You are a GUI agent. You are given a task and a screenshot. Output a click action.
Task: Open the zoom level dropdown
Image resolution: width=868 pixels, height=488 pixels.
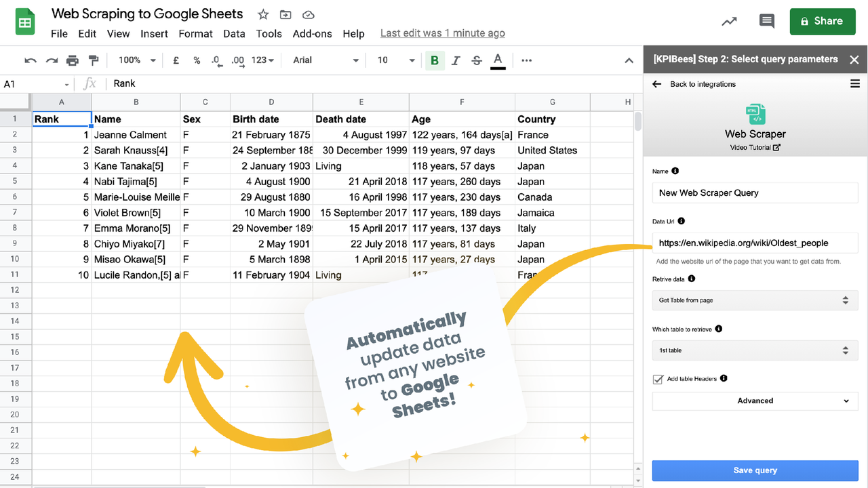point(137,60)
